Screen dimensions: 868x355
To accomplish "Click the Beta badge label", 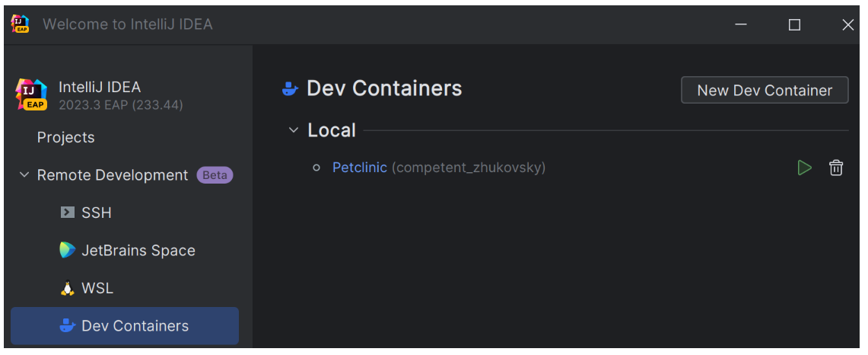I will (215, 175).
